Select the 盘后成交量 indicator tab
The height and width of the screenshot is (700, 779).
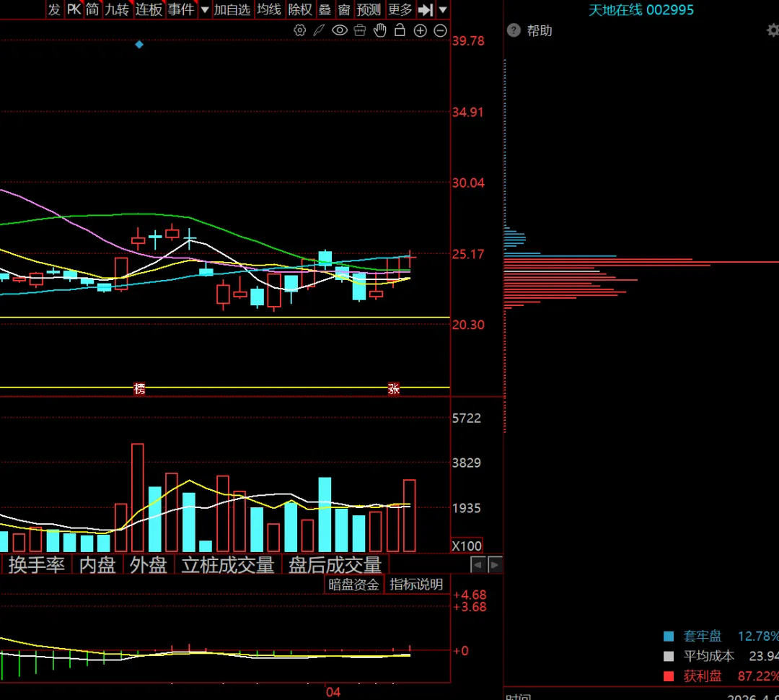335,565
